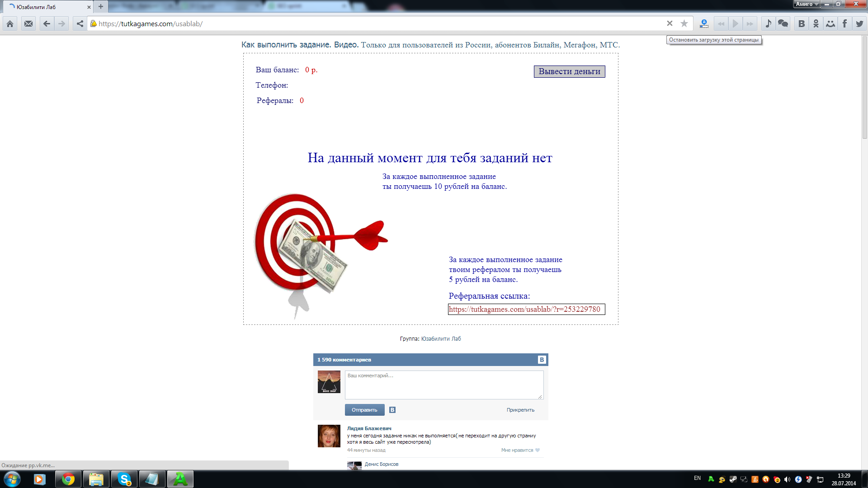Open Skype from the taskbar

pos(124,479)
